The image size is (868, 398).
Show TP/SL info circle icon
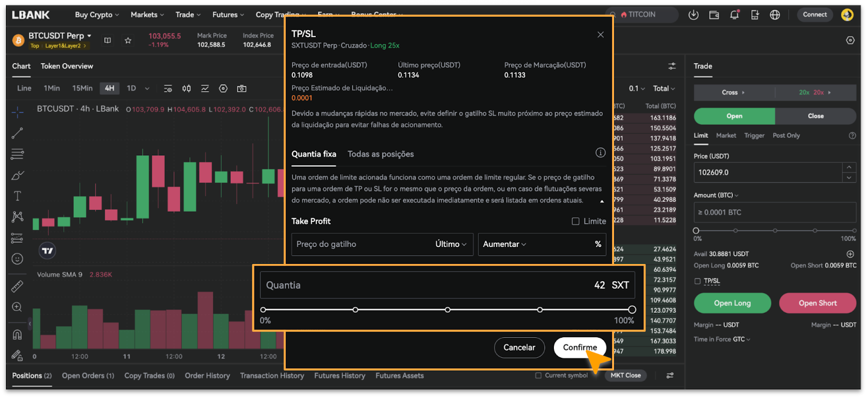pyautogui.click(x=601, y=153)
